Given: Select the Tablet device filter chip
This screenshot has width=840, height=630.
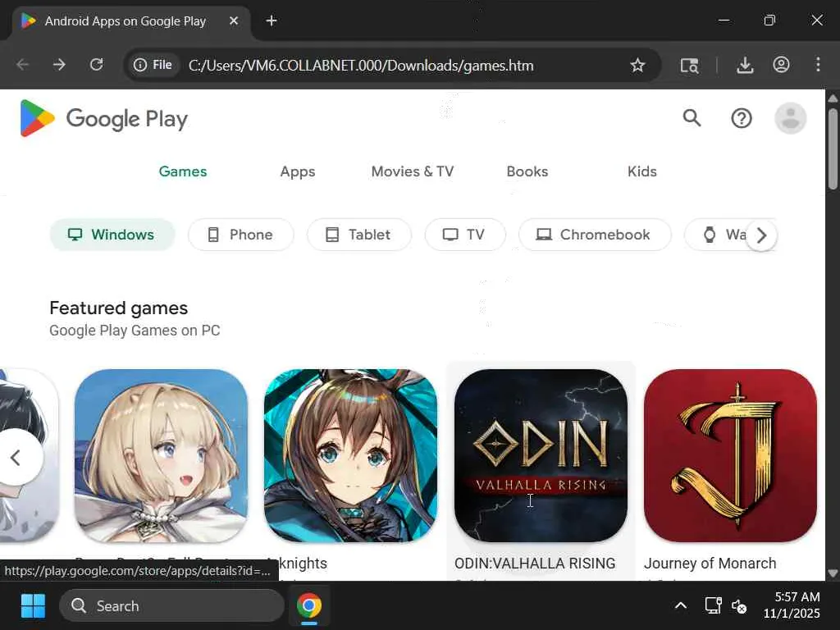Looking at the screenshot, I should [x=359, y=235].
